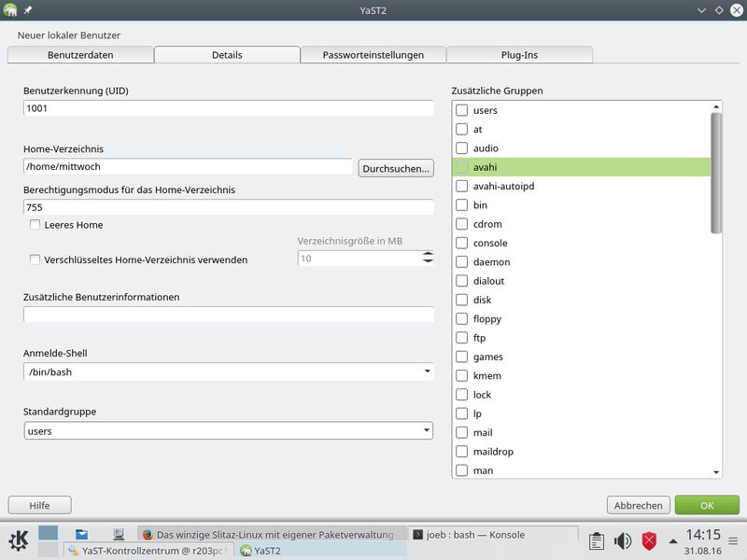Open the Benutzerdaten tab
This screenshot has width=747, height=560.
80,55
